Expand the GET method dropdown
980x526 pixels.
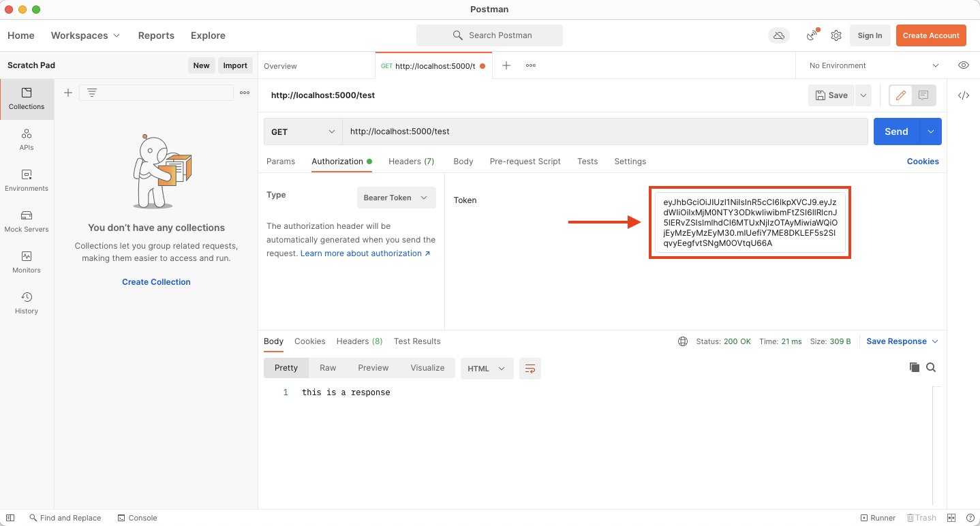pyautogui.click(x=303, y=131)
